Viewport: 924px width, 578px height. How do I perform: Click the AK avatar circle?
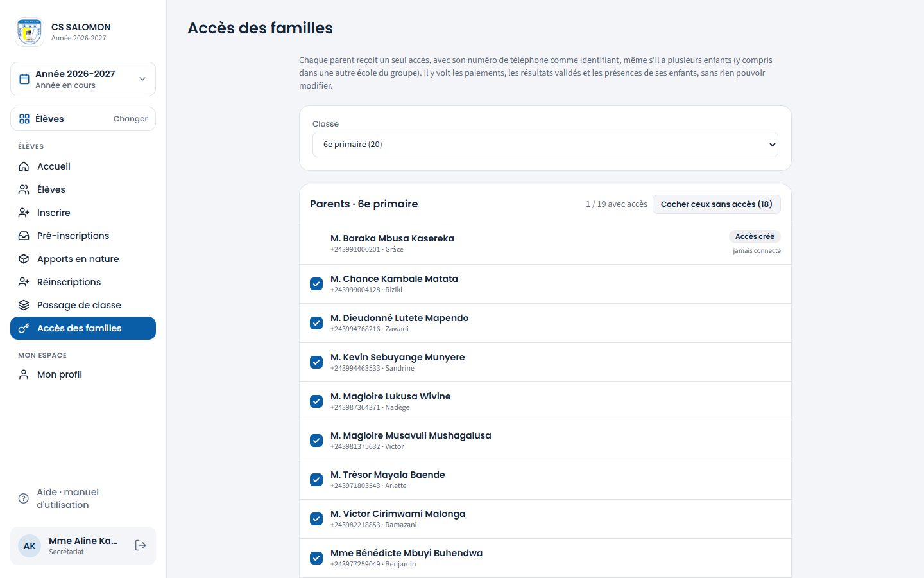[30, 546]
